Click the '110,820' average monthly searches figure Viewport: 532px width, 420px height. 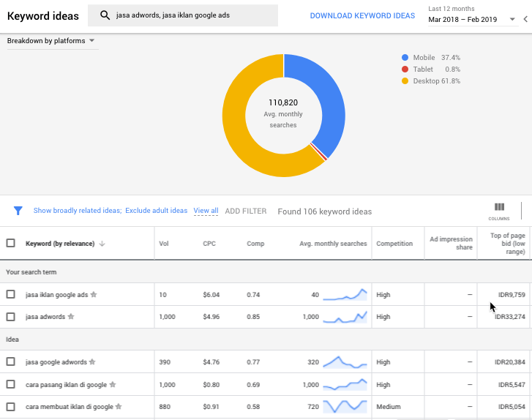tap(283, 102)
